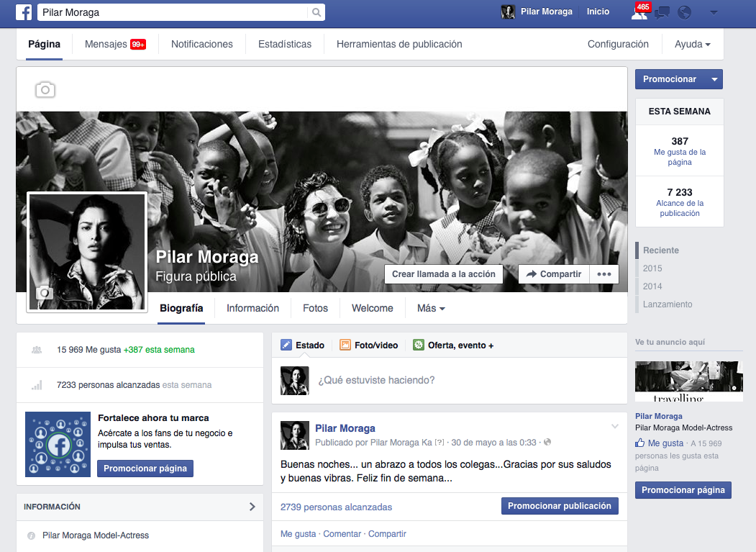This screenshot has height=552, width=756.
Task: Open the account dropdown arrow in top bar
Action: pyautogui.click(x=714, y=12)
